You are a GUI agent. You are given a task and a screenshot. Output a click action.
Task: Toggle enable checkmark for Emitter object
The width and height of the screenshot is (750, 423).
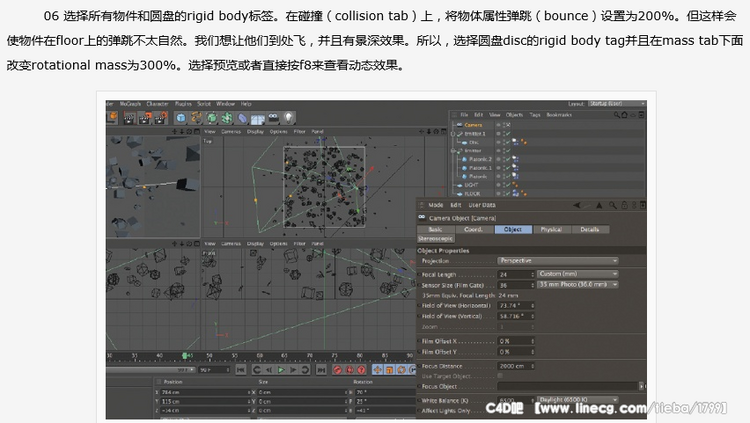coord(507,151)
